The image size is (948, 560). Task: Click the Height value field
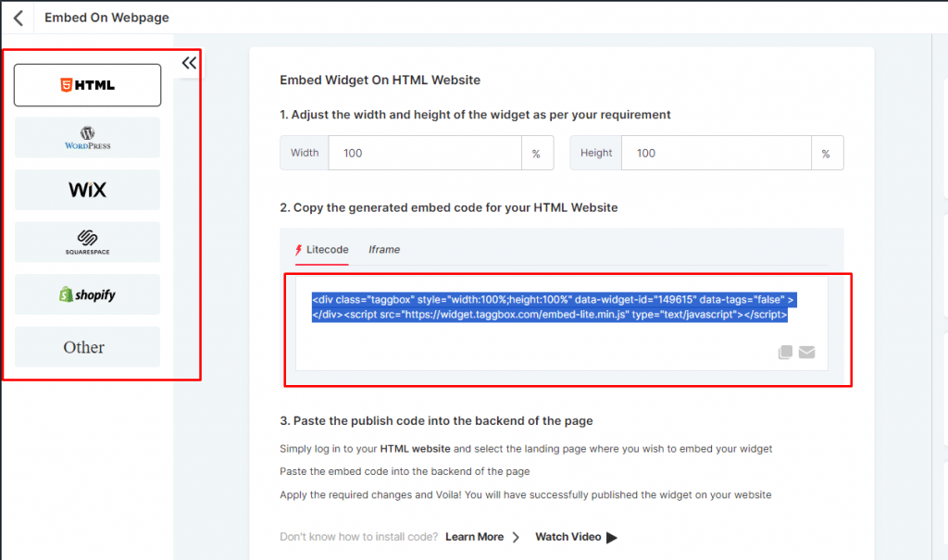pos(717,153)
